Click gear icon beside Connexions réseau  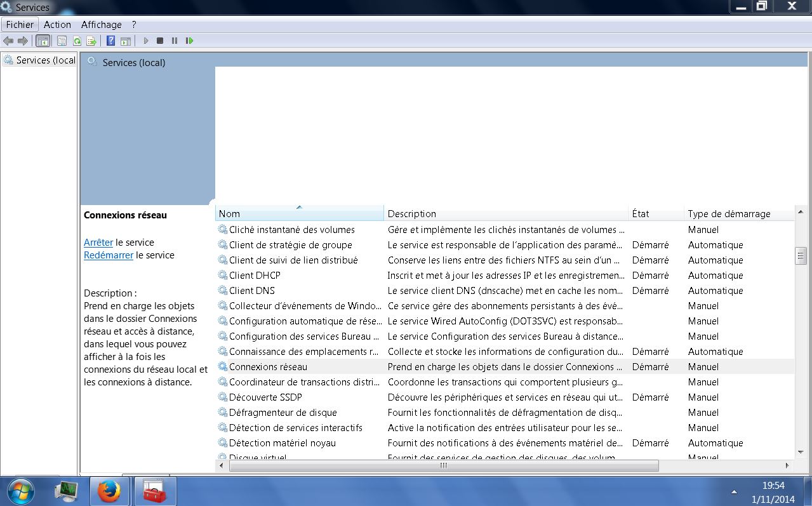223,366
